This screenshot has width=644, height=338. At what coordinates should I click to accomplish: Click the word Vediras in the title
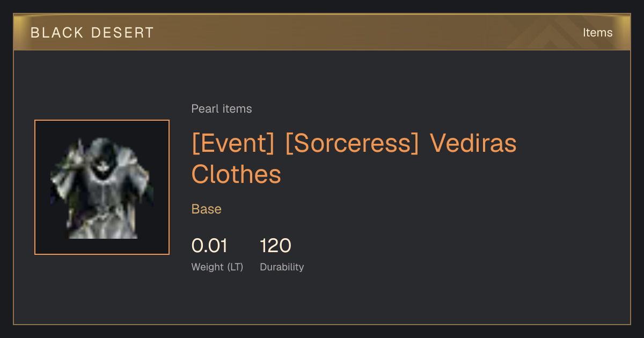click(473, 143)
